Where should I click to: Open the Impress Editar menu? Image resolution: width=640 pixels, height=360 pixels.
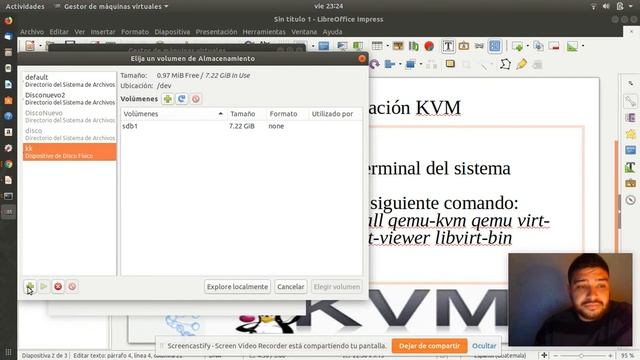point(59,32)
